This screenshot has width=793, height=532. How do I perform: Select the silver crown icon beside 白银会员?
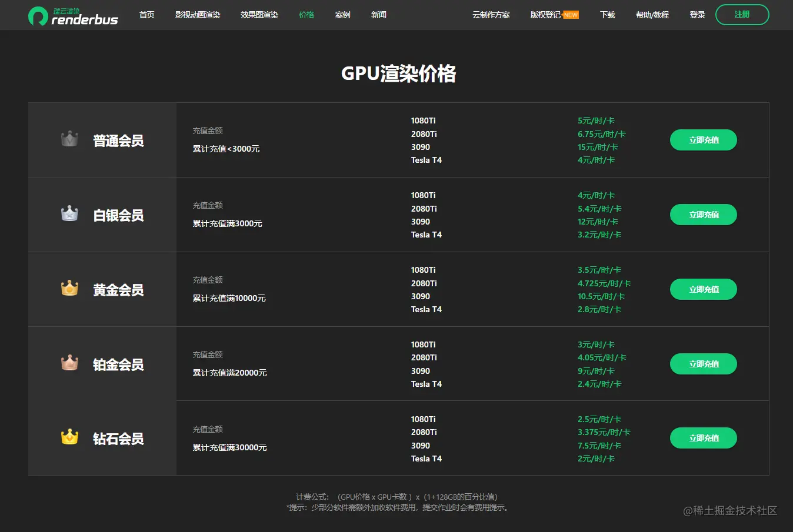[69, 214]
